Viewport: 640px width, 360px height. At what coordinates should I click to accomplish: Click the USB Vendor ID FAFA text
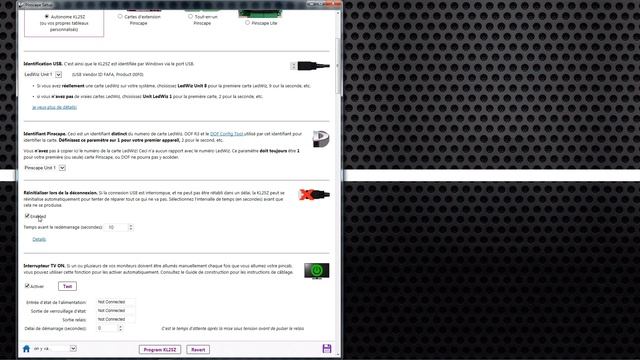tap(107, 75)
